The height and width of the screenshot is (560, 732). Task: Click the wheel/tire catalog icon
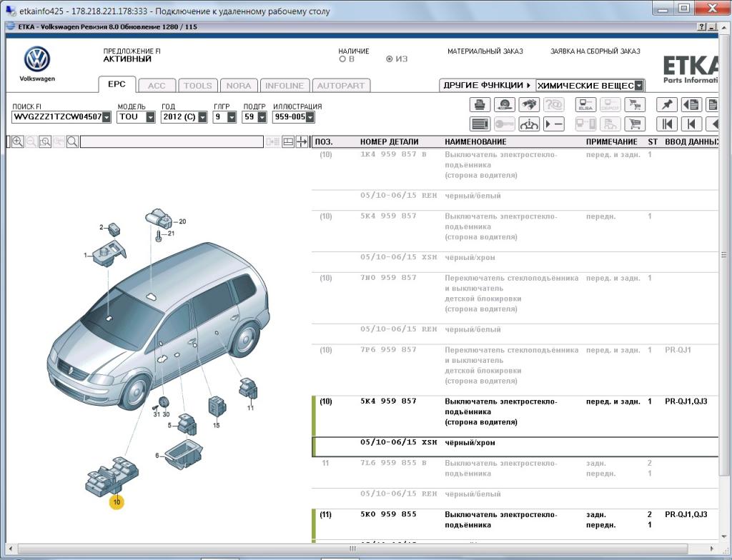coord(505,104)
